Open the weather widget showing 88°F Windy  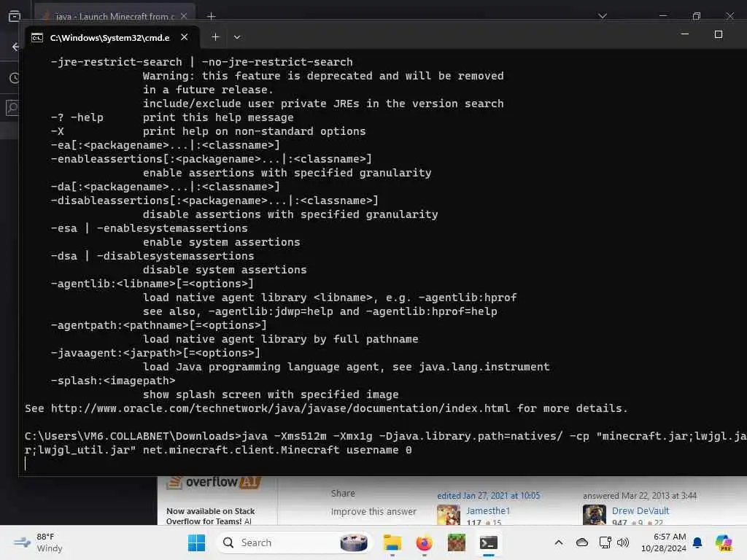point(38,542)
